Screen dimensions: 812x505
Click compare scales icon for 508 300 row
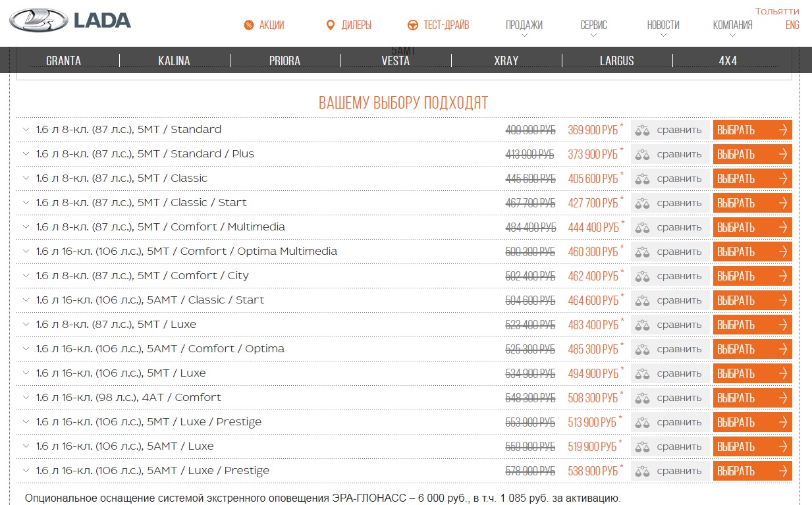(x=643, y=398)
